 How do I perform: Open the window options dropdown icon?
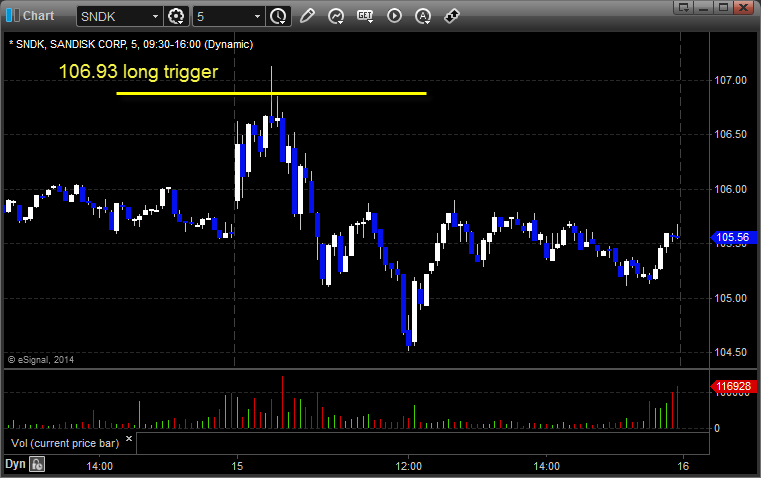(x=684, y=7)
